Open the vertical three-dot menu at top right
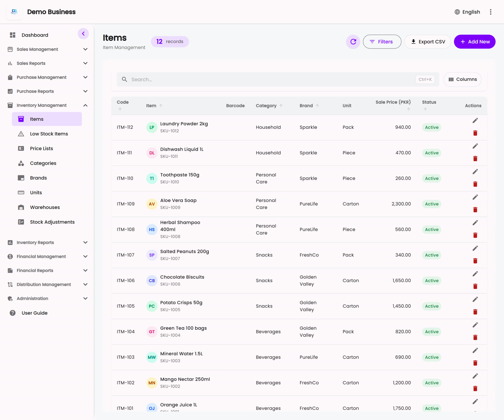 [x=490, y=12]
